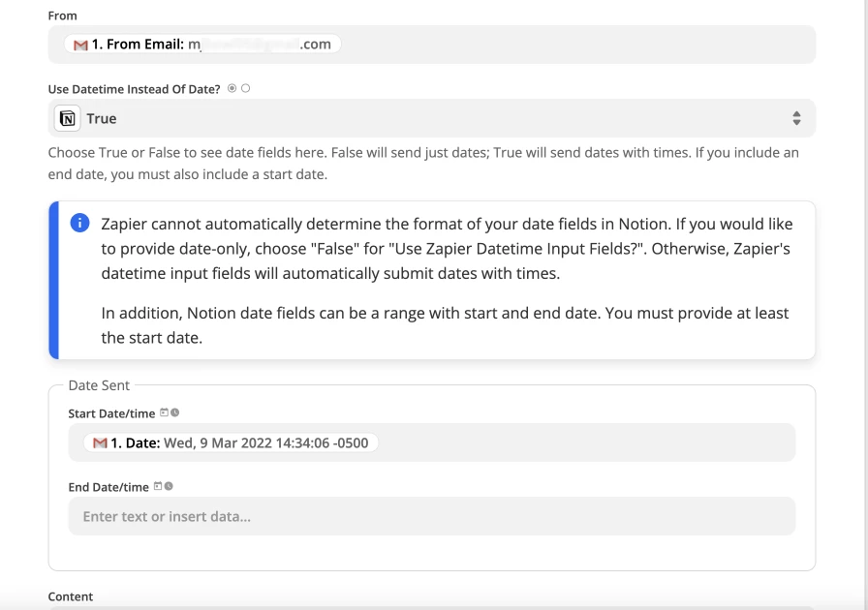868x610 pixels.
Task: Click the Start Date/time input field
Action: (x=581, y=442)
